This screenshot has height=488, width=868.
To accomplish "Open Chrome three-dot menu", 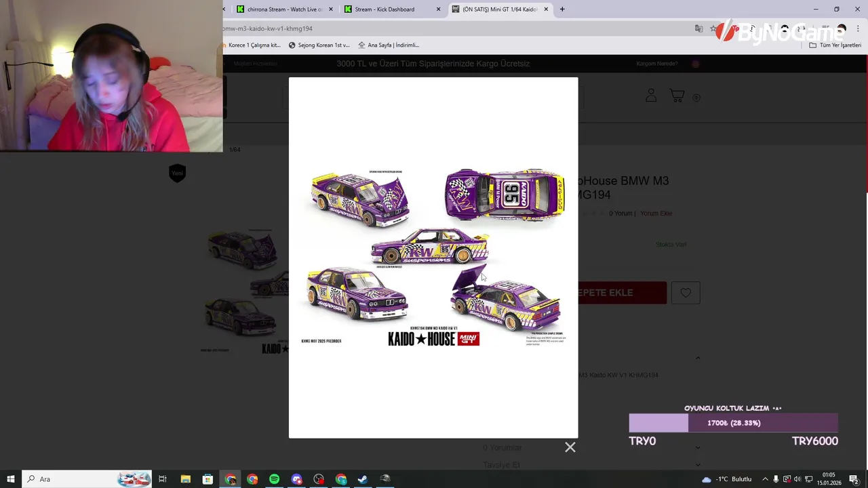I will pyautogui.click(x=859, y=28).
